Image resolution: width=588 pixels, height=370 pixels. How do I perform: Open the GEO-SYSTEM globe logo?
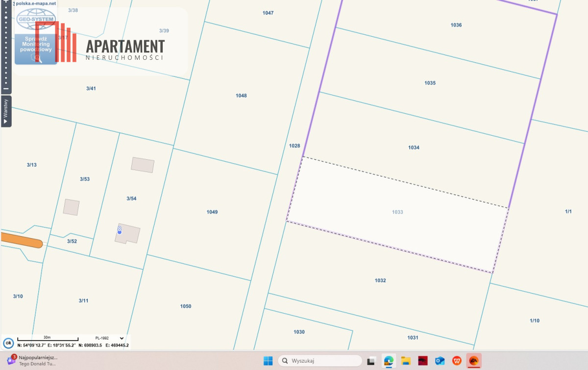(x=36, y=20)
